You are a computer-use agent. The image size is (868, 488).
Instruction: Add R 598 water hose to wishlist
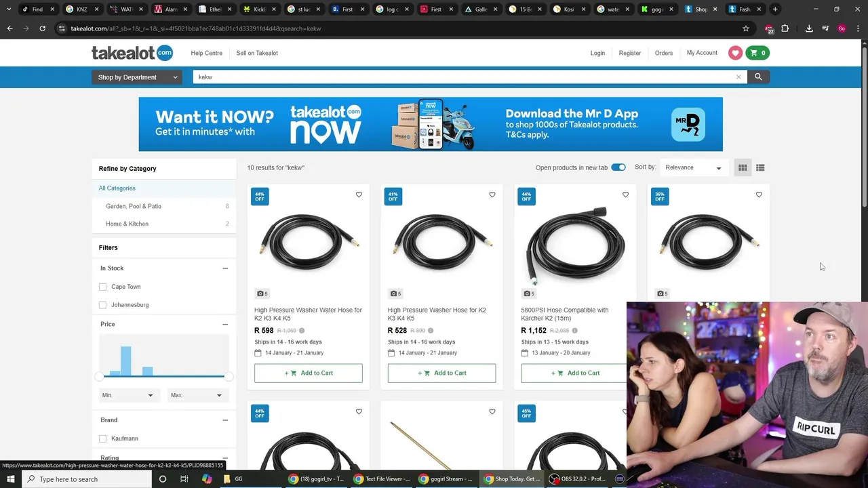pos(359,195)
